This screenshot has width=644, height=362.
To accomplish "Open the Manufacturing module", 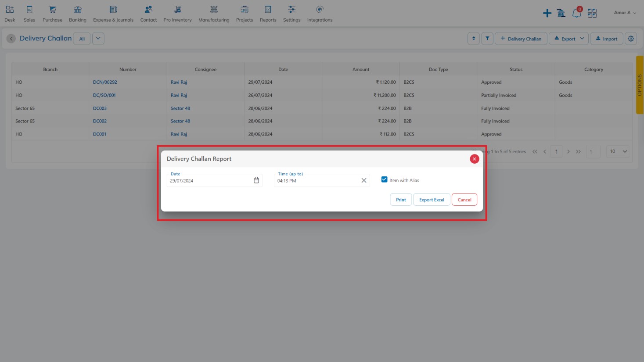I will pos(214,14).
